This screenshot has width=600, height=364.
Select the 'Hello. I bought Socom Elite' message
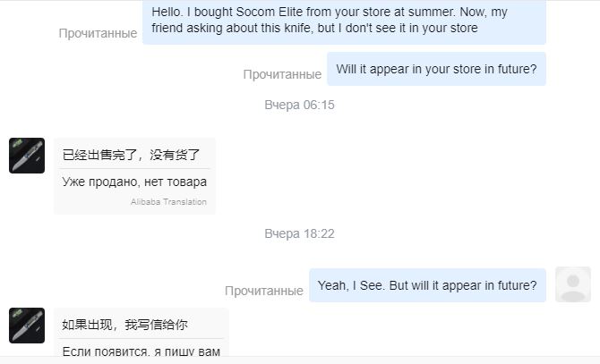[x=344, y=21]
